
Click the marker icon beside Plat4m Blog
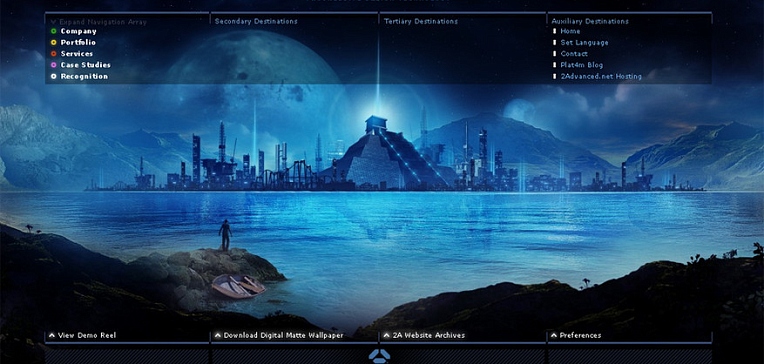(x=554, y=65)
